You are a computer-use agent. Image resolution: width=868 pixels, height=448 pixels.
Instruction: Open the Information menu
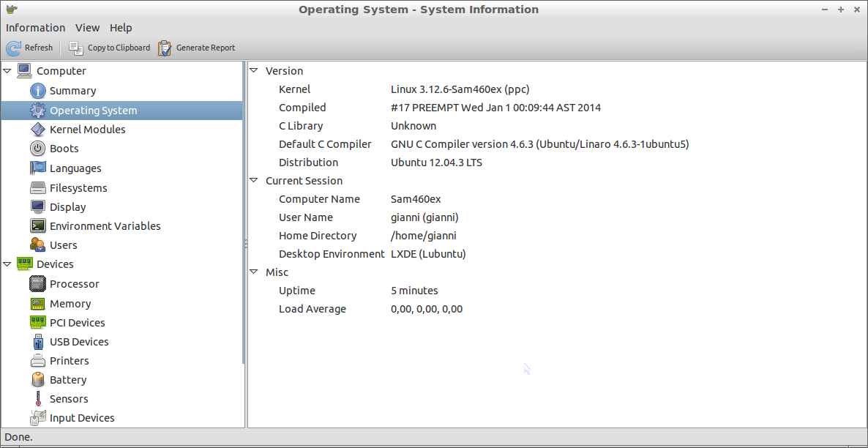[x=35, y=28]
